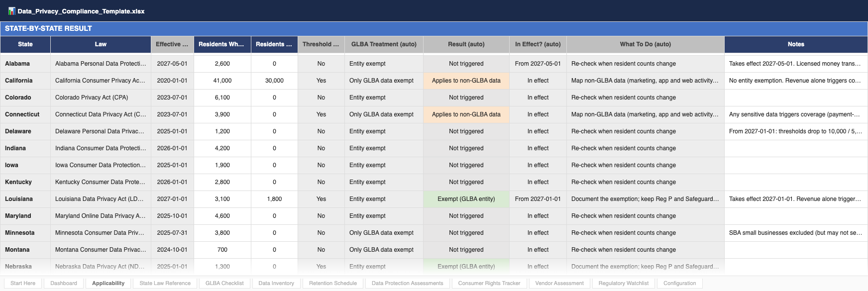Open the Start Here sheet tab
The image size is (868, 291).
23,283
